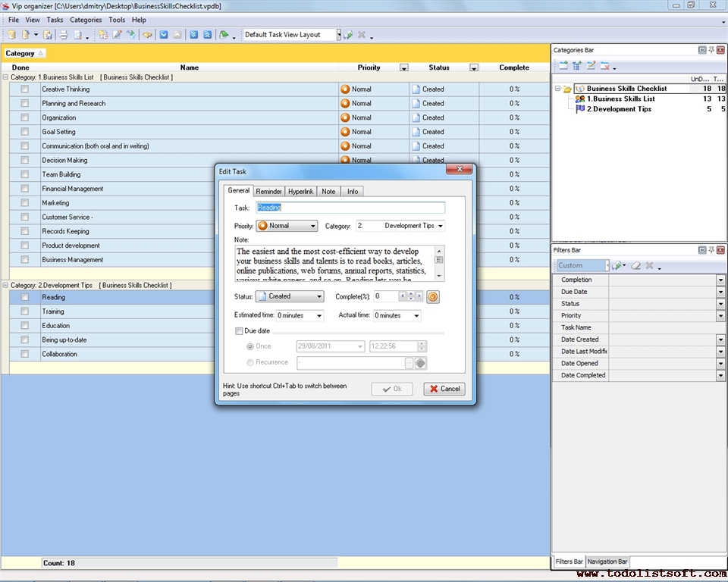Click the Delete Category icon
This screenshot has width=728, height=582.
(x=605, y=66)
